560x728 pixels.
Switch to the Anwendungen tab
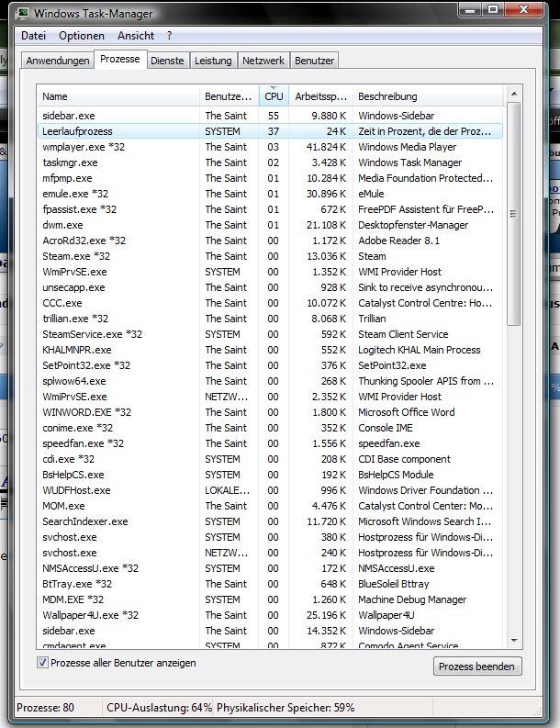(x=58, y=61)
